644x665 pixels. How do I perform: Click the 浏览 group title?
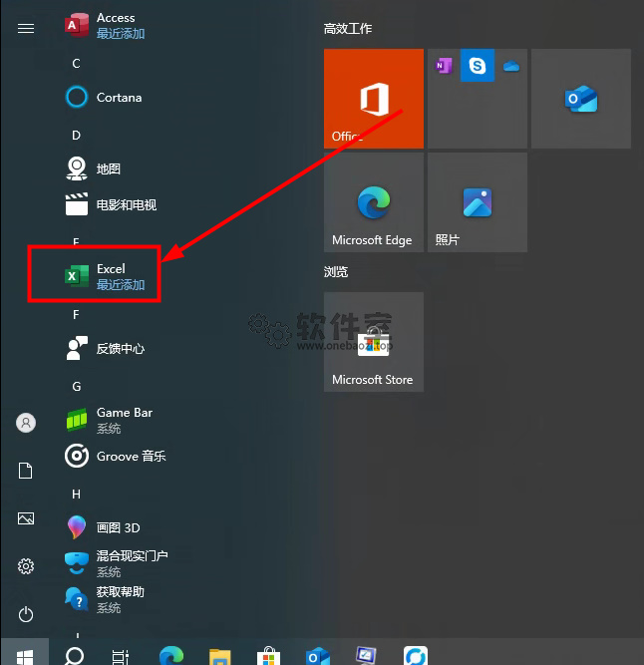click(x=336, y=271)
